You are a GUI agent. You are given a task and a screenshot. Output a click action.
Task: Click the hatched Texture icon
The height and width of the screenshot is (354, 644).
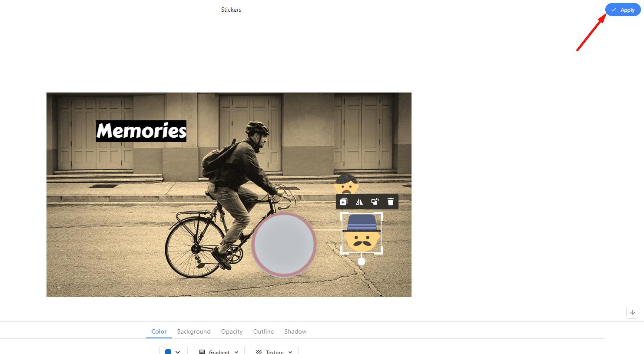[259, 352]
